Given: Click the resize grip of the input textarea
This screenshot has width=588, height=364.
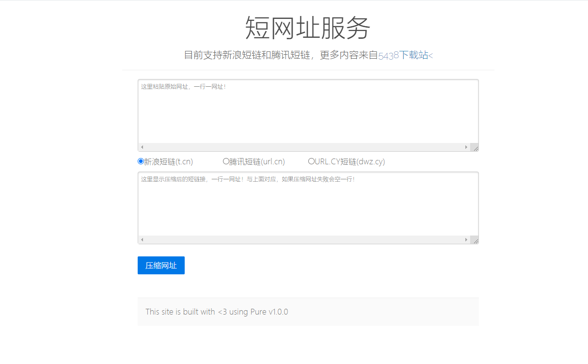Looking at the screenshot, I should point(475,147).
